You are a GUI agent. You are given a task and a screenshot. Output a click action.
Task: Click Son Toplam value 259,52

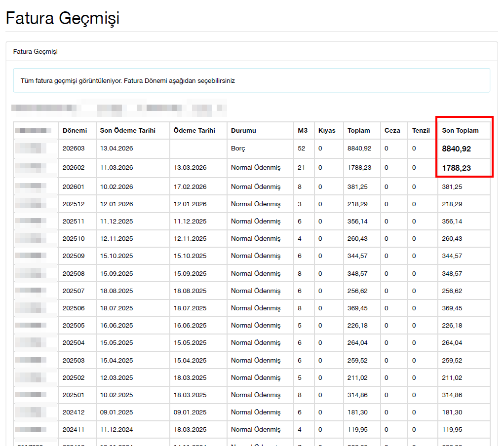point(452,361)
